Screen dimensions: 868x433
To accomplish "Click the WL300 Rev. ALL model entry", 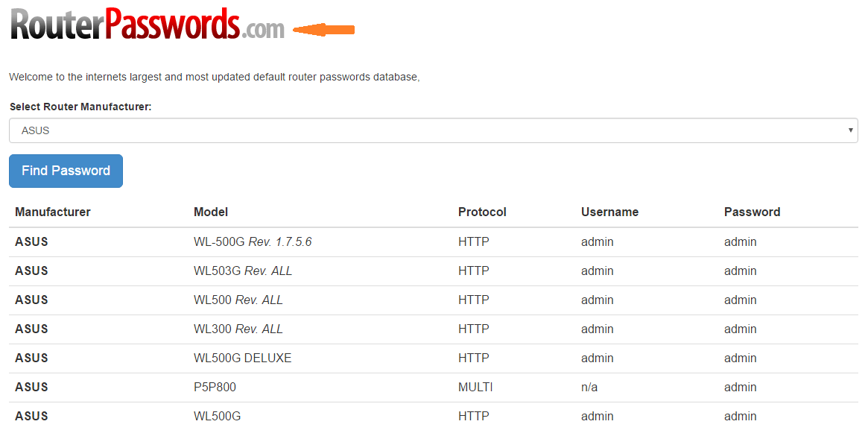I will 238,329.
